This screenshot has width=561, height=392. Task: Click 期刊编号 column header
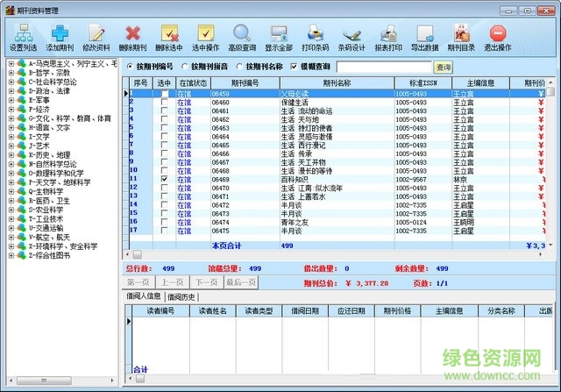[245, 83]
